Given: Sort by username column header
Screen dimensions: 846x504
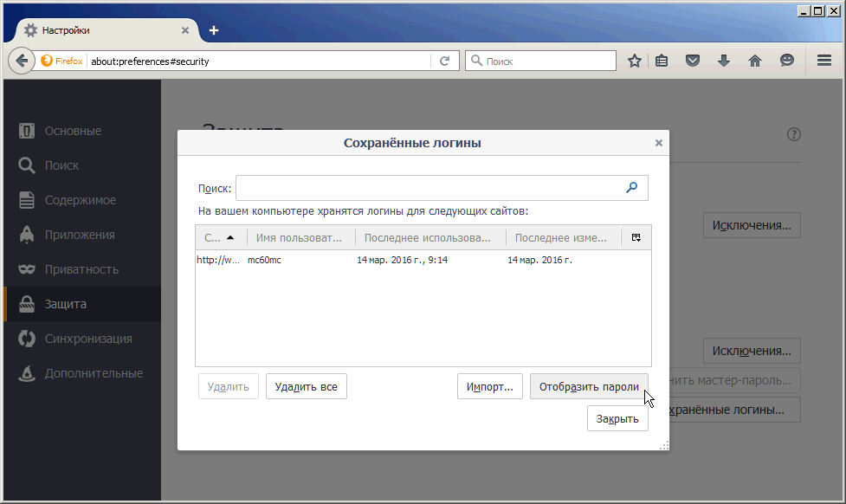Looking at the screenshot, I should pos(300,237).
